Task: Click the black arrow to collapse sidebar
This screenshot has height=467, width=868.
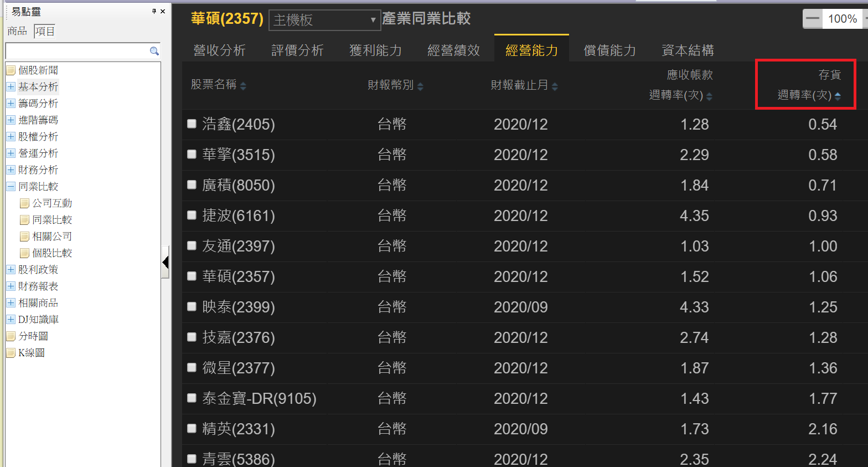Action: point(165,262)
